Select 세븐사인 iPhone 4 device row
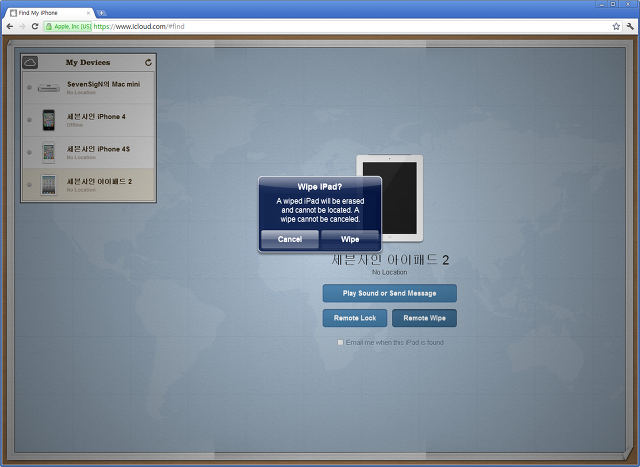The width and height of the screenshot is (640, 467). (89, 120)
